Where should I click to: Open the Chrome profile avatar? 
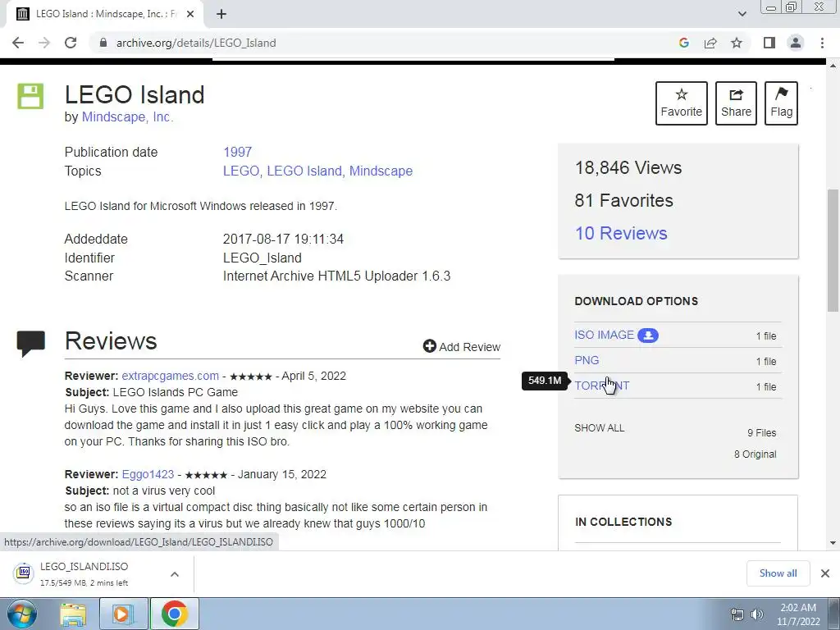click(796, 43)
